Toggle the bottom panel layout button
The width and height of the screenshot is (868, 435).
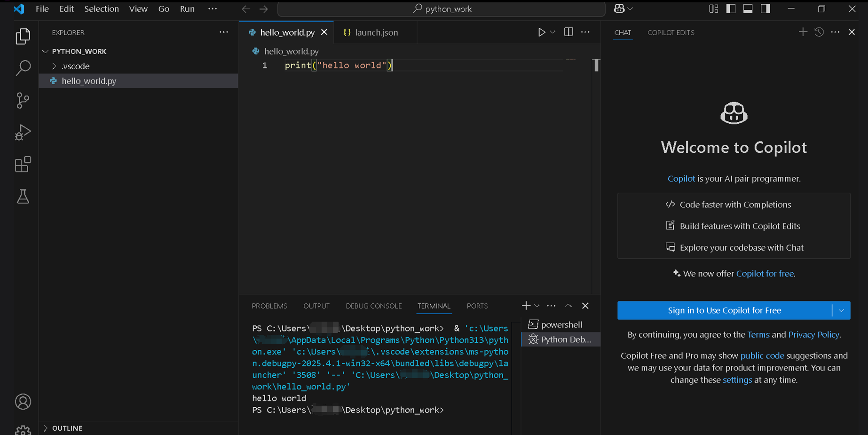[748, 9]
